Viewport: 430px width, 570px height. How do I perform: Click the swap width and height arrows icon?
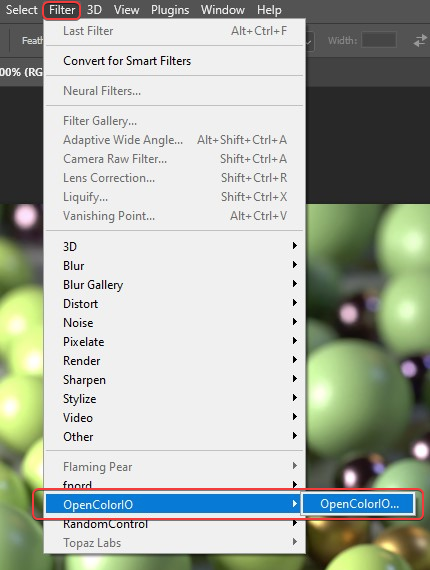tap(420, 40)
